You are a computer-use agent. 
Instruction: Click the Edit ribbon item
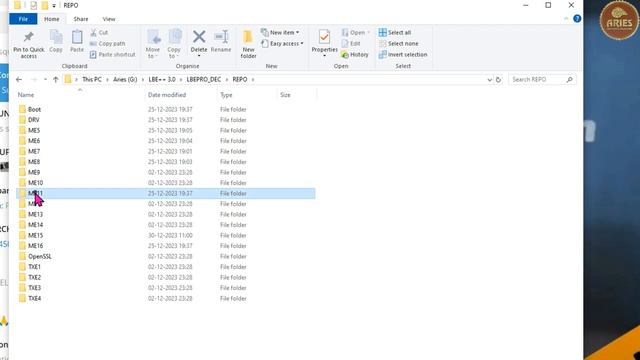(x=351, y=43)
